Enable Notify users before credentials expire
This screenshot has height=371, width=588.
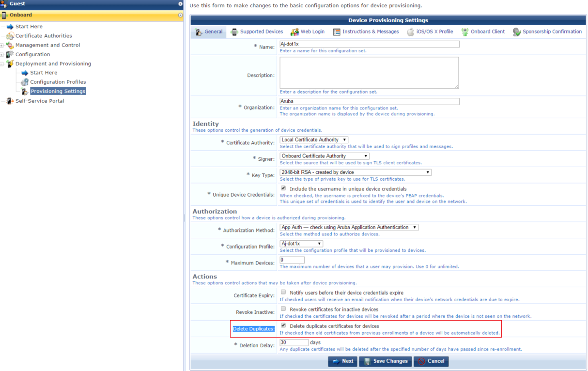[x=283, y=293]
